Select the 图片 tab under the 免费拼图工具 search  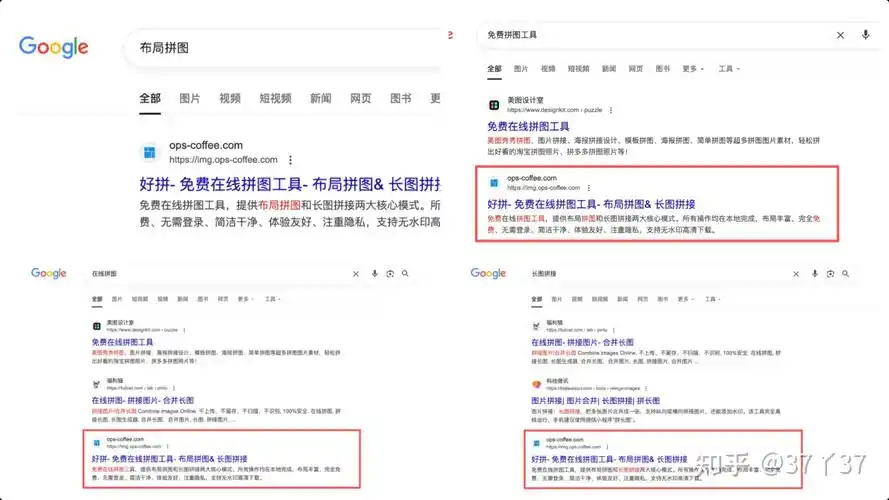521,69
